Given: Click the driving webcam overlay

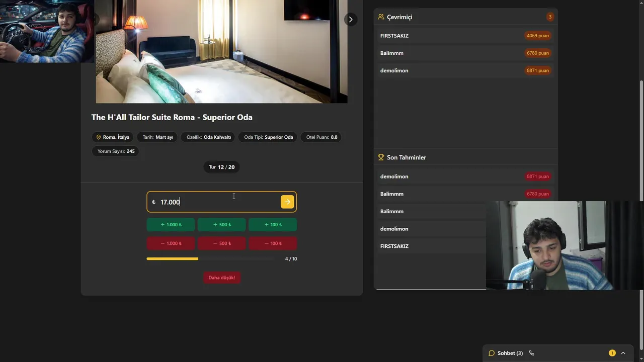Looking at the screenshot, I should point(47,31).
